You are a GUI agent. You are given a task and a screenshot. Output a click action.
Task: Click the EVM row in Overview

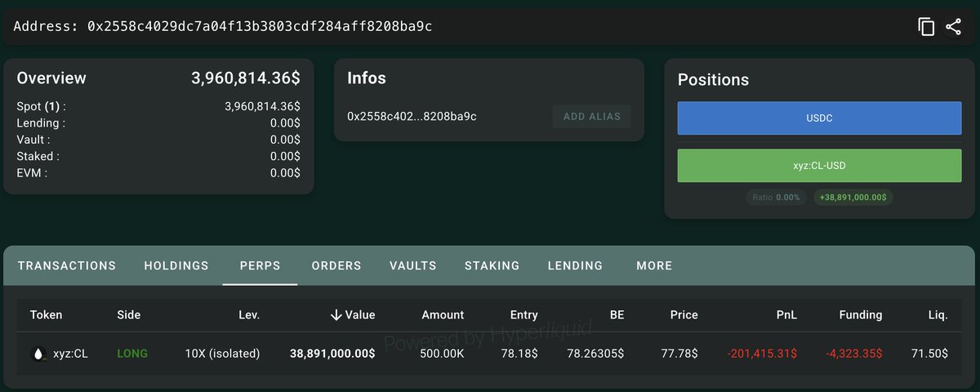(158, 173)
